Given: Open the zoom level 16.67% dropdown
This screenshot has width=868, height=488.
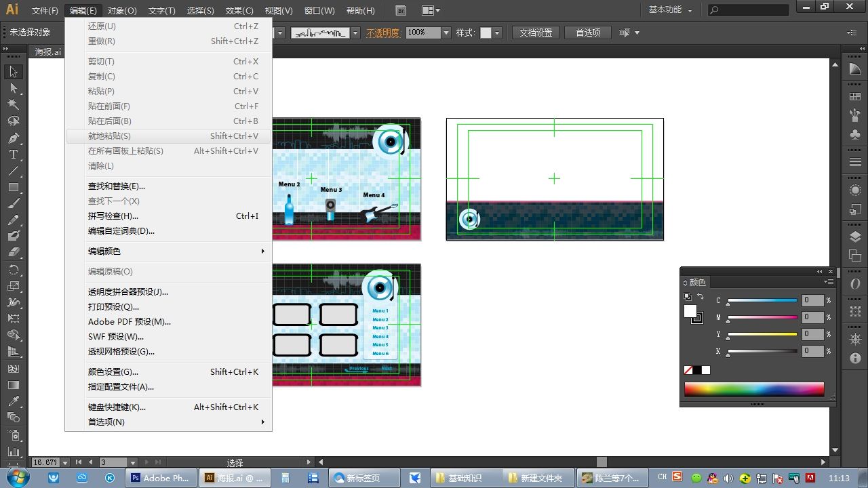Looking at the screenshot, I should [65, 462].
